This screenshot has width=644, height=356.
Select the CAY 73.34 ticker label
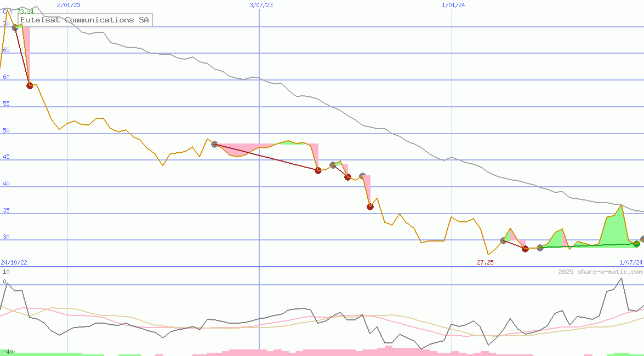18,12
